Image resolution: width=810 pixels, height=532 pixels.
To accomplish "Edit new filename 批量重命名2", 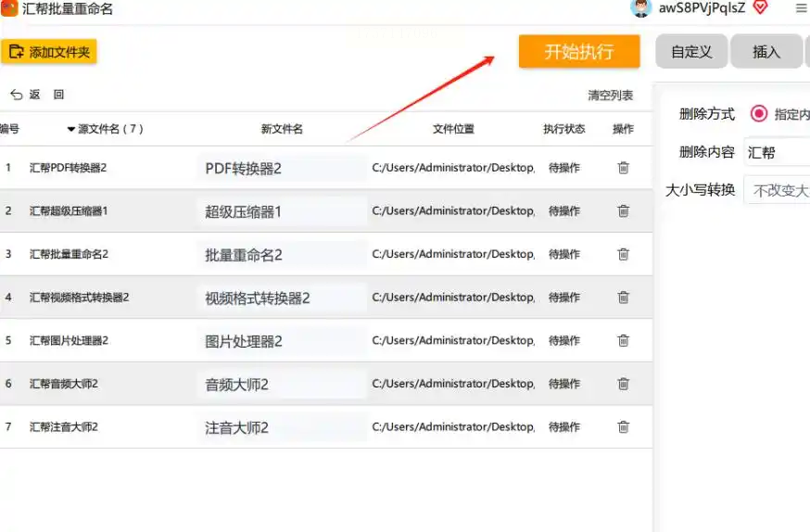I will 282,255.
